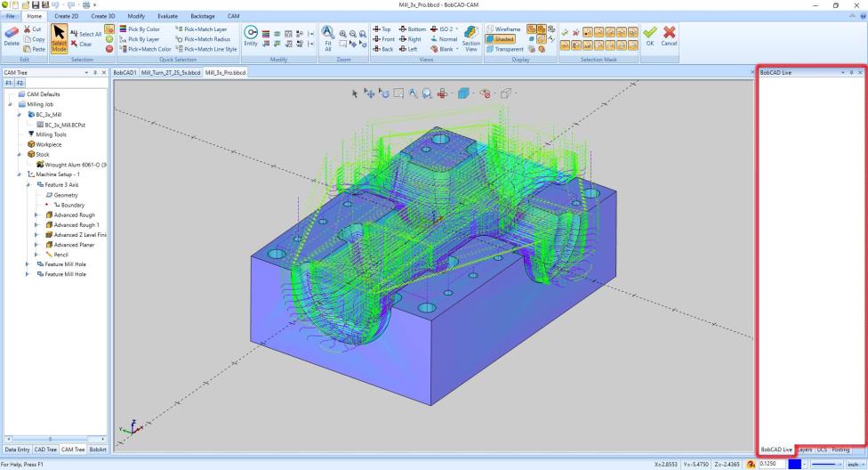Expand the Pencil operation node

[x=36, y=255]
